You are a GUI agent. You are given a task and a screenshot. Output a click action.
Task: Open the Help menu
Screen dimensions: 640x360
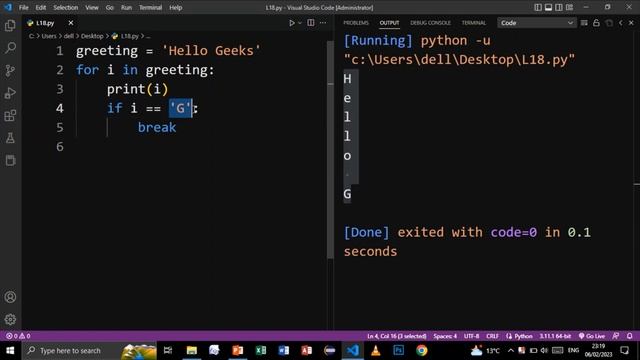click(176, 7)
